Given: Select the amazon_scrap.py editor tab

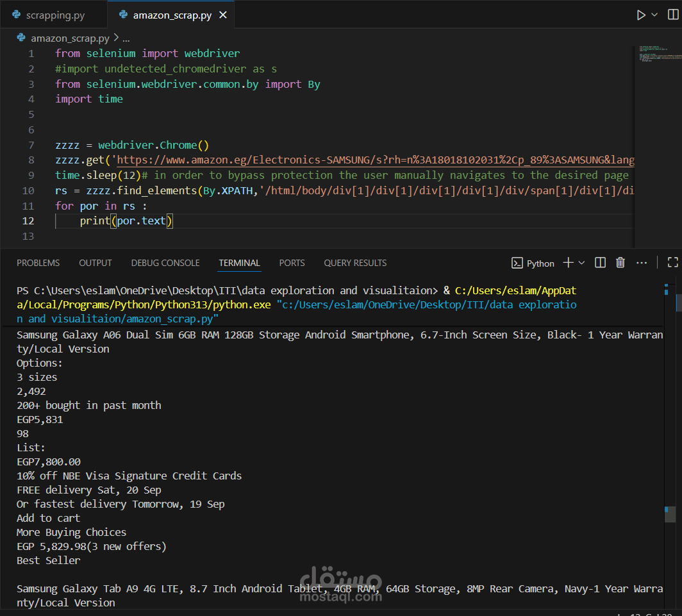Looking at the screenshot, I should click(172, 15).
